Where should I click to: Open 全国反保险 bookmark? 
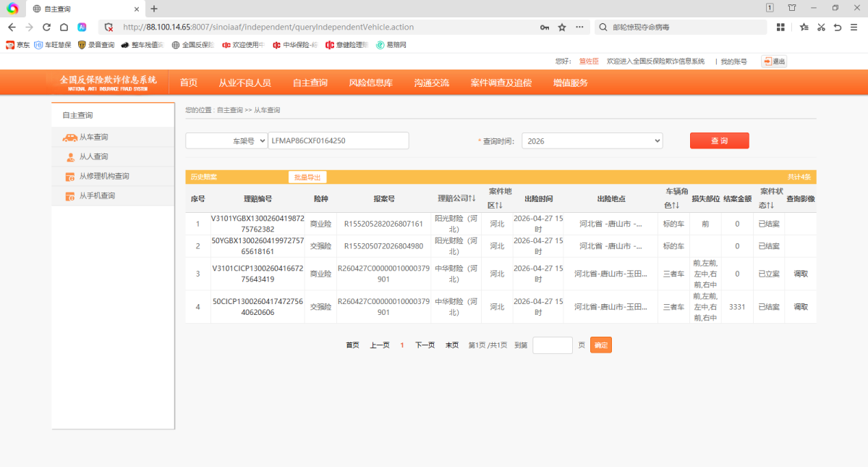click(x=192, y=45)
